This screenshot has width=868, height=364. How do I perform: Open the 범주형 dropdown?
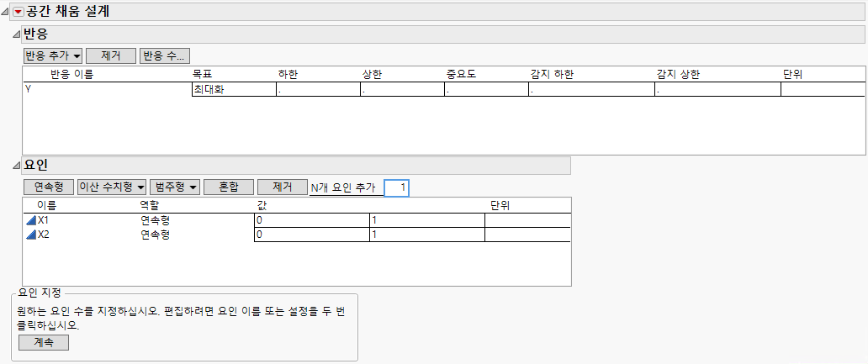[175, 187]
